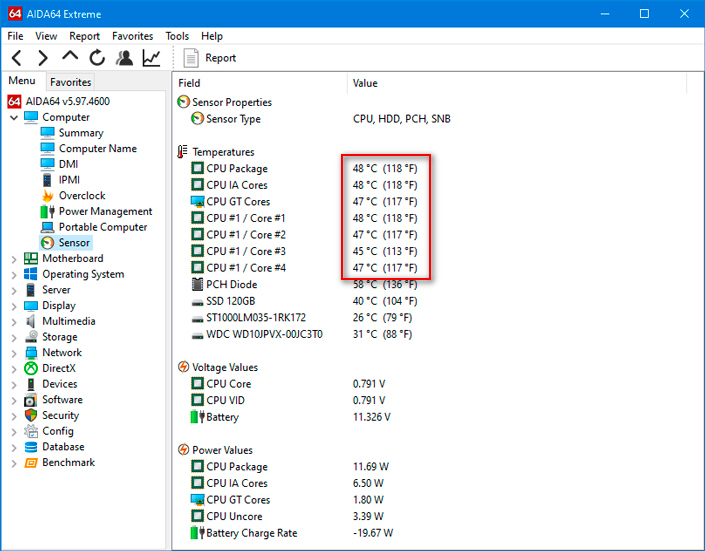
Task: Refresh the sensor readings
Action: point(97,58)
